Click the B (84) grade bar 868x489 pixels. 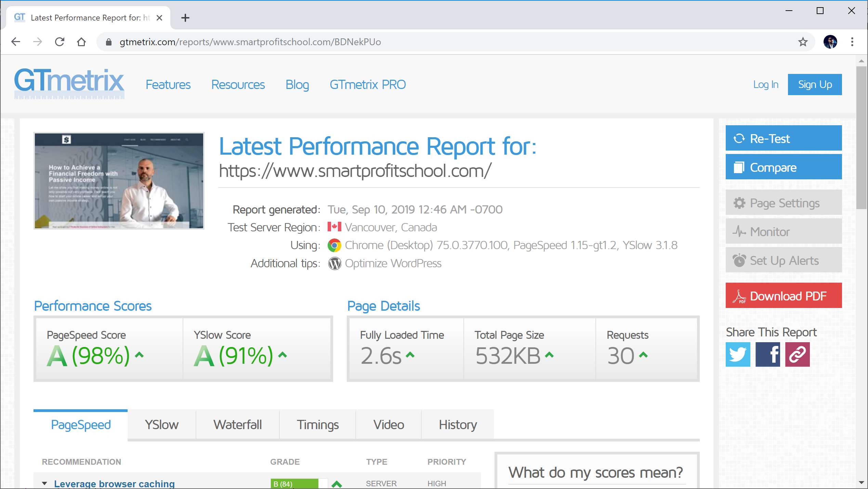[x=299, y=484]
